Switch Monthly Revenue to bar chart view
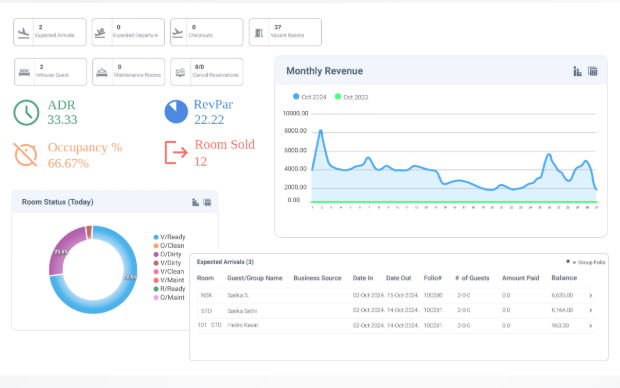 [x=578, y=71]
